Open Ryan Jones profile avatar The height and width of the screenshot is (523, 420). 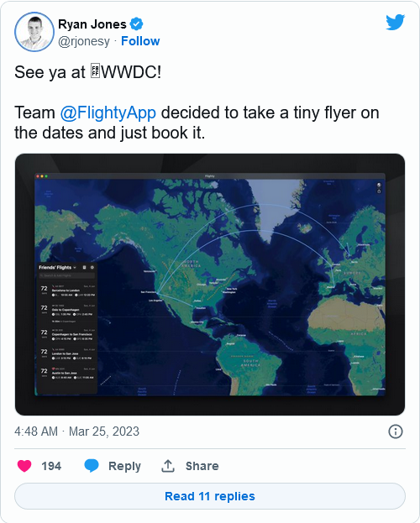click(x=34, y=32)
